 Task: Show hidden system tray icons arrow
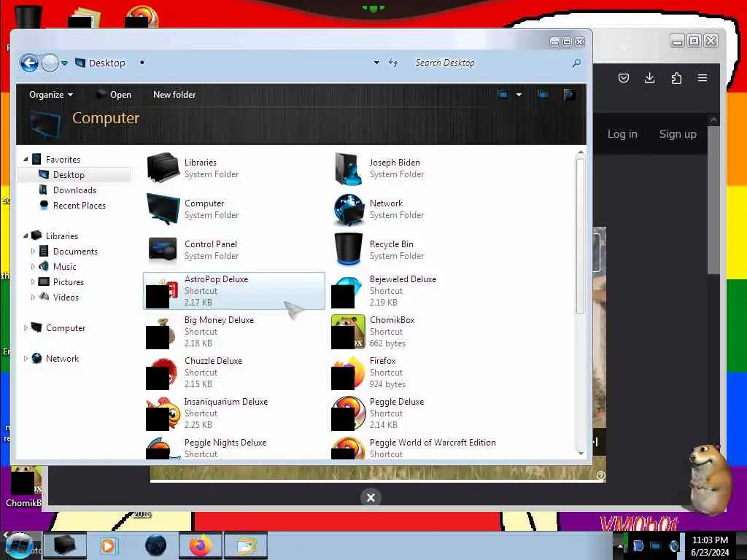pyautogui.click(x=620, y=546)
